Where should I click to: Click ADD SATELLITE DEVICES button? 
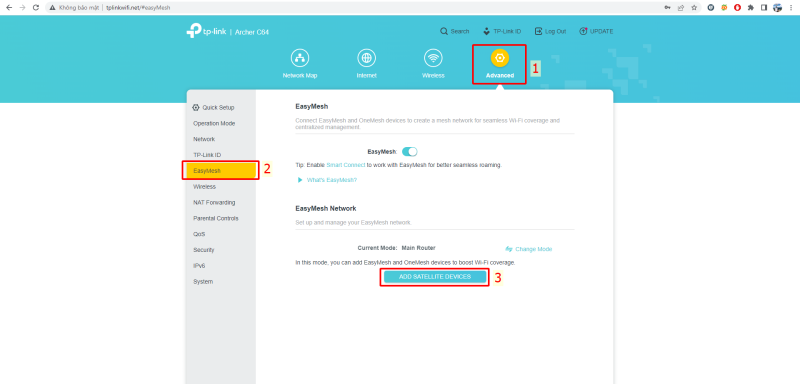(x=435, y=276)
